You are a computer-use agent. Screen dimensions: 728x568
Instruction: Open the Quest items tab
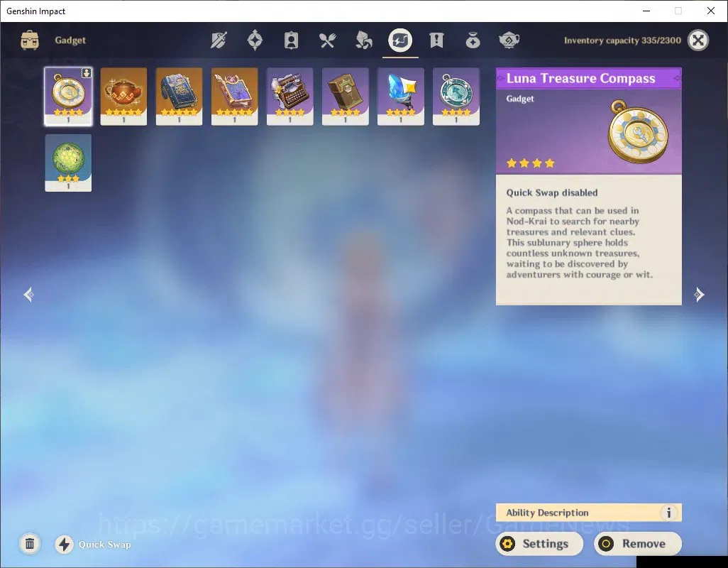(436, 40)
